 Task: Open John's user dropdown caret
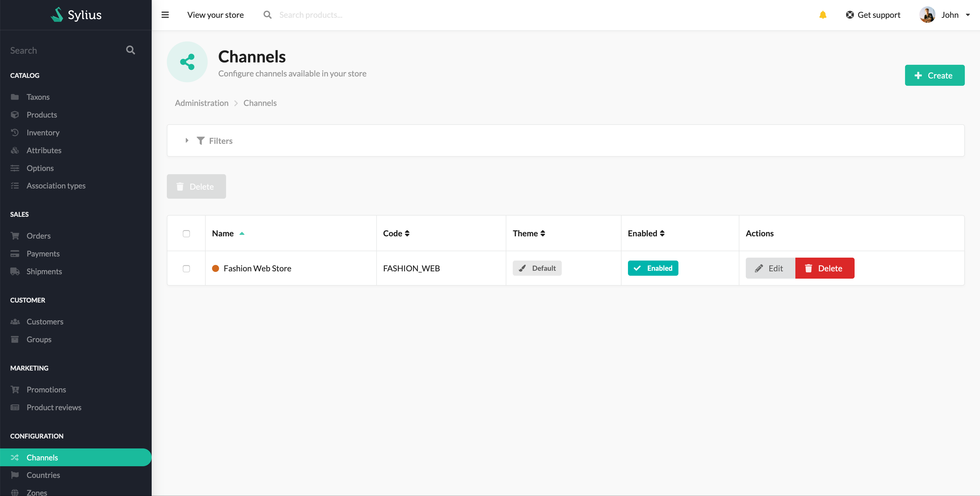pos(968,15)
